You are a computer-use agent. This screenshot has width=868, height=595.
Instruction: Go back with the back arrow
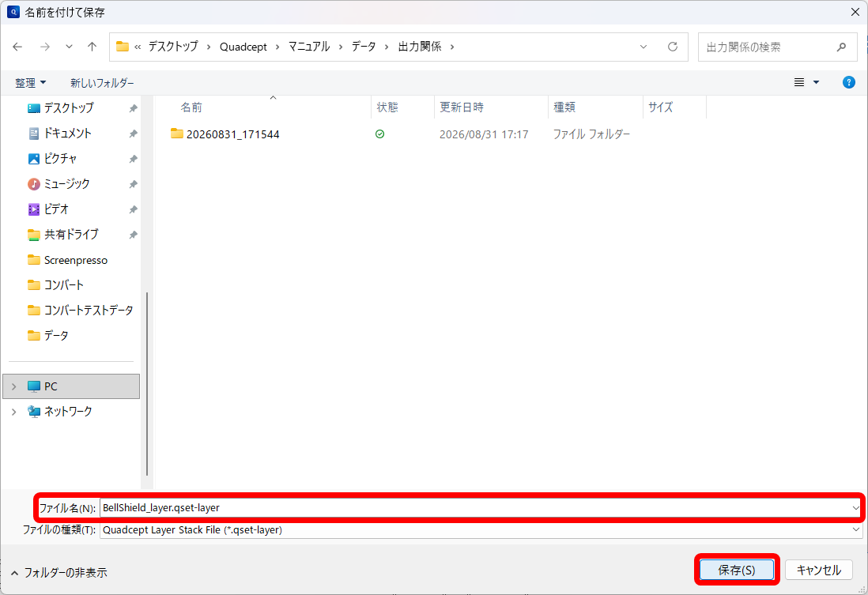(x=17, y=47)
